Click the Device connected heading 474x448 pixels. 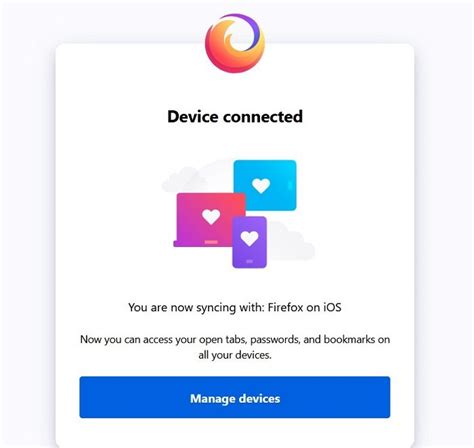pos(235,117)
